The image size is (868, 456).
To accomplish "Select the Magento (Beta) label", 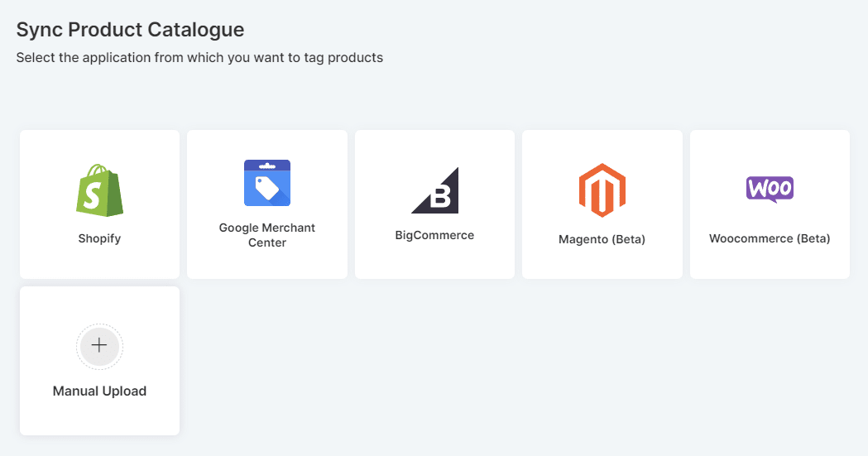I will (x=602, y=239).
